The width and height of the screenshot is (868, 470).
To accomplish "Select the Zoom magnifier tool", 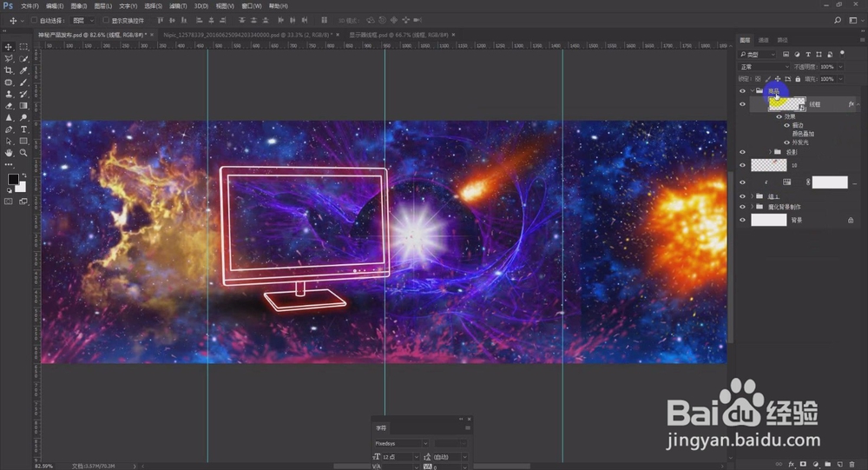I will click(x=23, y=153).
